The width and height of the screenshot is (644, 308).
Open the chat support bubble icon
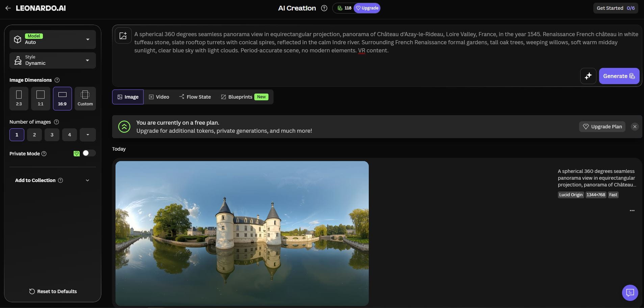click(630, 292)
